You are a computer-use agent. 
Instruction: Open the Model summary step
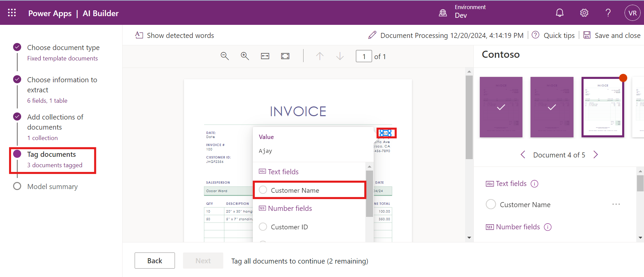pyautogui.click(x=52, y=187)
